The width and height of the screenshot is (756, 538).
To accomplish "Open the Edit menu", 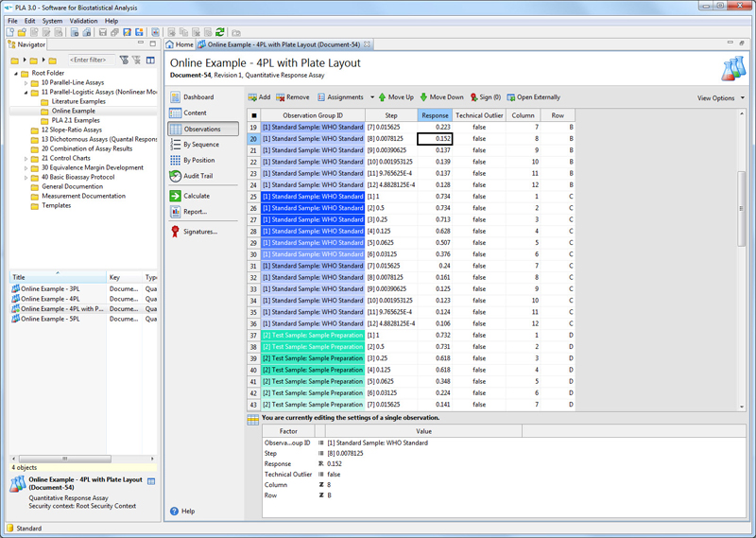I will pos(30,21).
